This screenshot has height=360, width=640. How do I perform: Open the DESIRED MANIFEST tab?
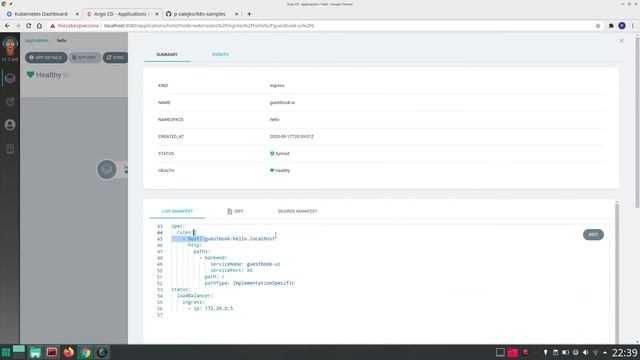pos(297,211)
